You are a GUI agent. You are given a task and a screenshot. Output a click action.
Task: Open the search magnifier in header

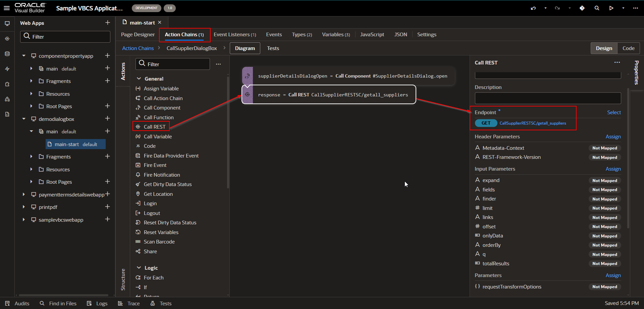[x=597, y=8]
